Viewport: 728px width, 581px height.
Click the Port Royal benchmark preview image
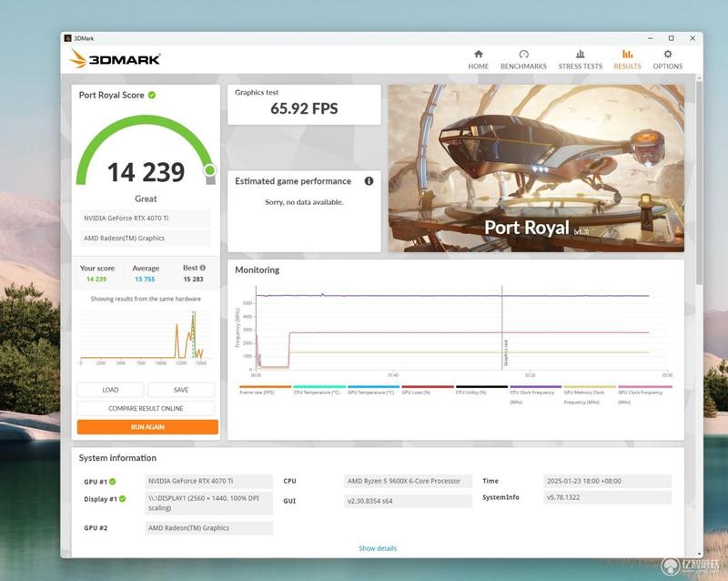[x=536, y=168]
